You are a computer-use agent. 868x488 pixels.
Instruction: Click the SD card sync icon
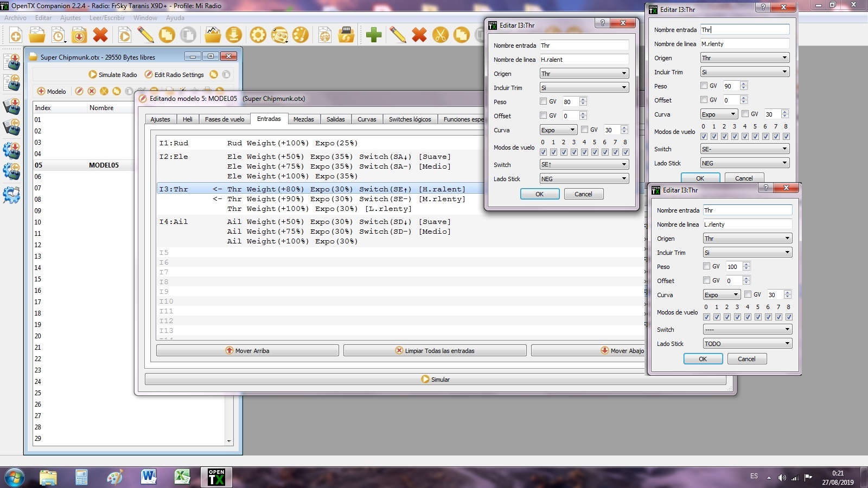346,36
